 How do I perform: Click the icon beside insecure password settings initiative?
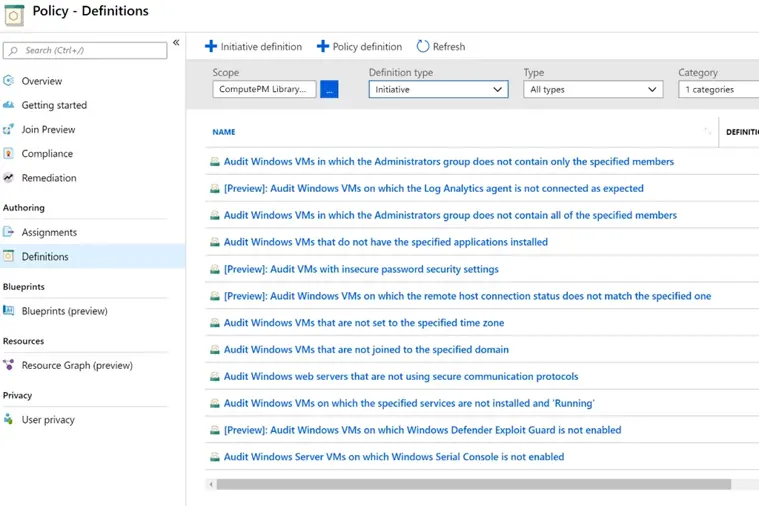tap(214, 269)
